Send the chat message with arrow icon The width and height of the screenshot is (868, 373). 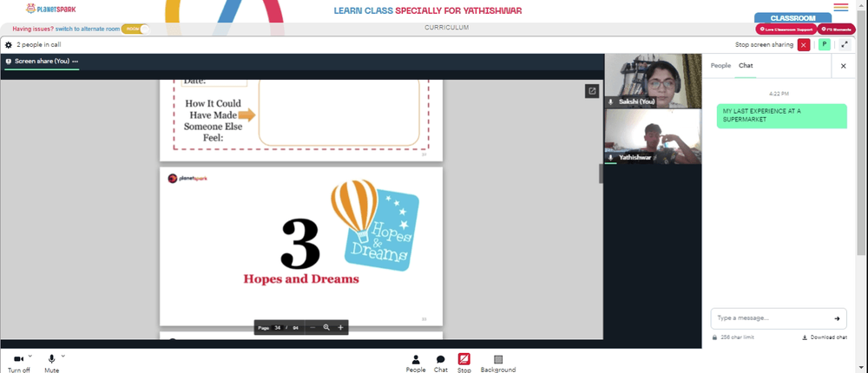coord(837,318)
